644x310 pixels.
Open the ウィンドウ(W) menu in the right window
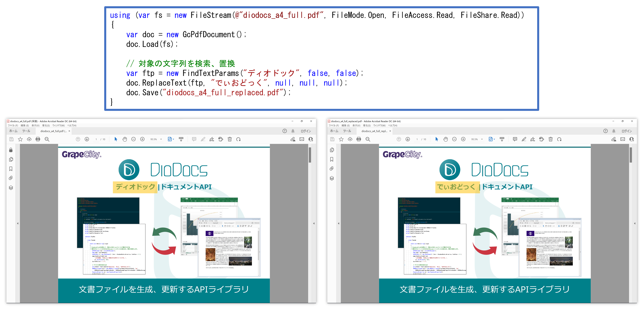[x=379, y=126]
